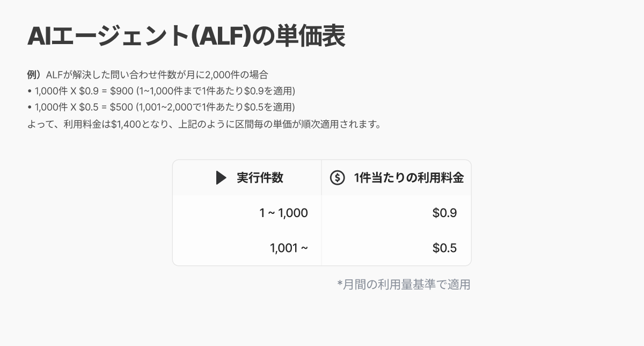644x346 pixels.
Task: Click the $1,400 total in the summary sentence
Action: 126,124
